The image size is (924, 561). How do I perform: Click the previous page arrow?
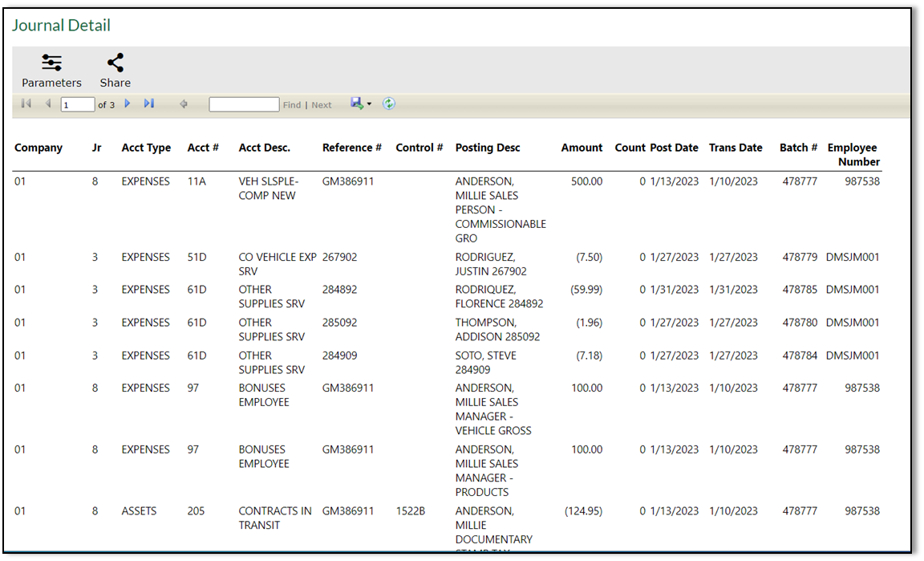coord(47,104)
